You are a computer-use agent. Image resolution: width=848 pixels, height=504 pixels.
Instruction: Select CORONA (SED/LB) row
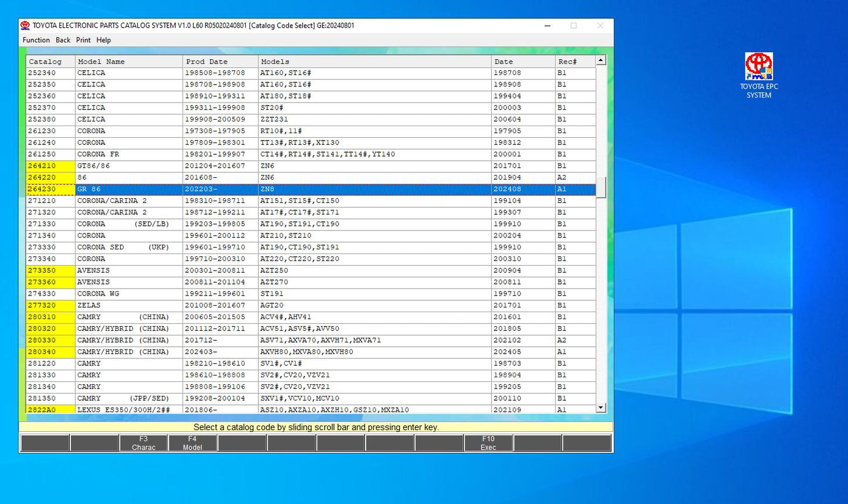pos(311,224)
